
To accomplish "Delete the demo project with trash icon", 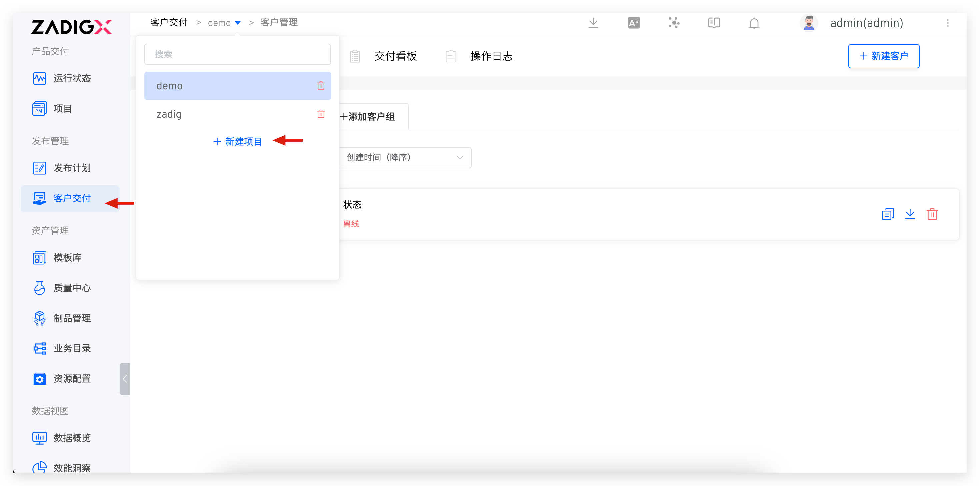I will (x=321, y=86).
